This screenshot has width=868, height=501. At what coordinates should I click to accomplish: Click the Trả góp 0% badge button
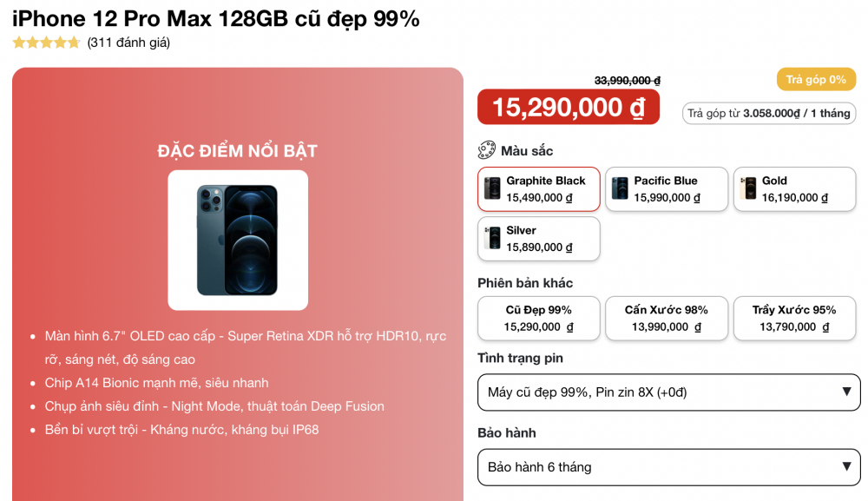click(x=816, y=80)
